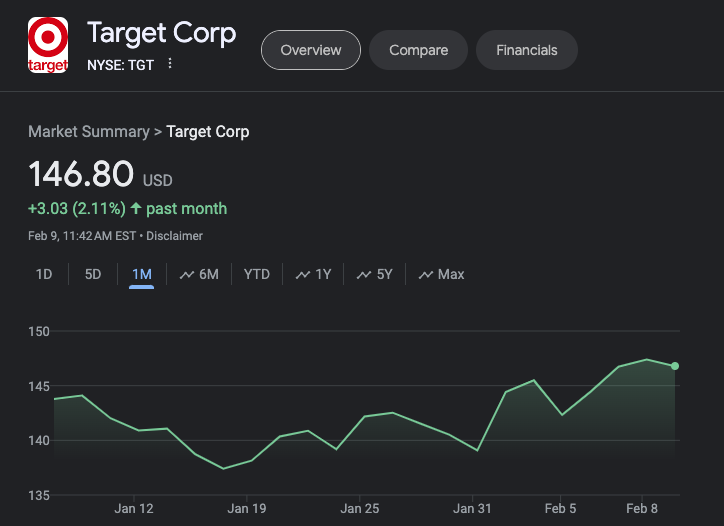Open the Compare tab

[x=418, y=50]
